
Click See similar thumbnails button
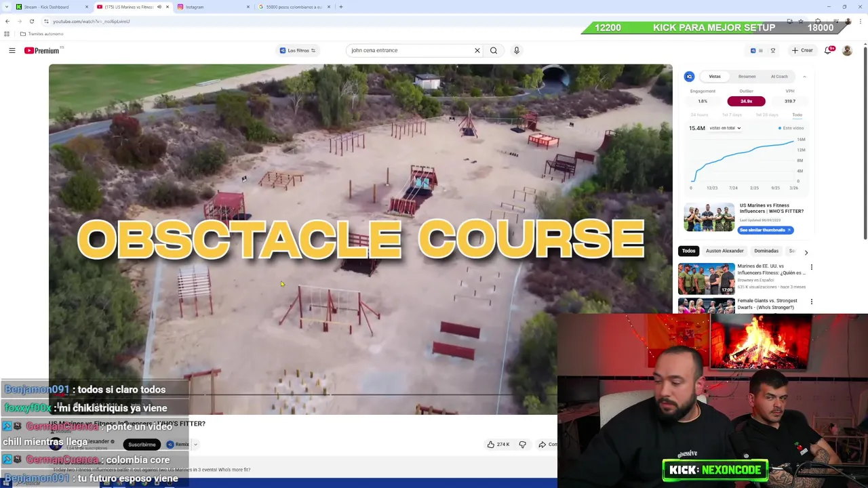766,230
